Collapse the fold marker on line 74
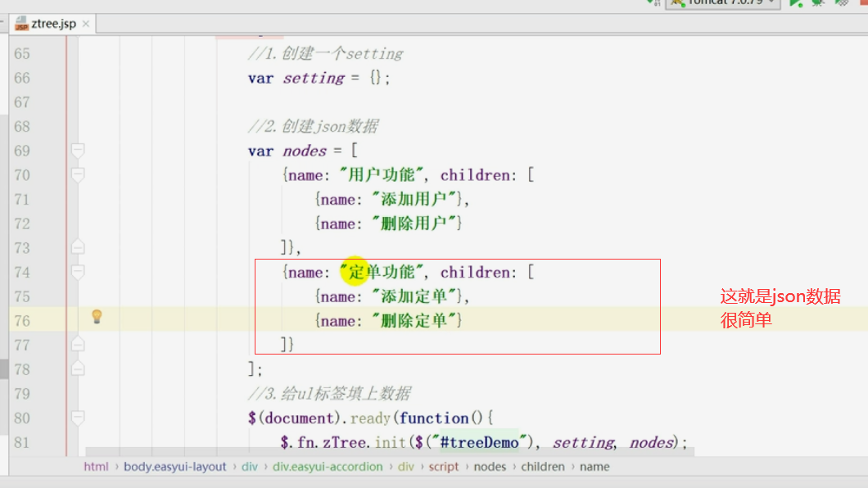 coord(78,272)
